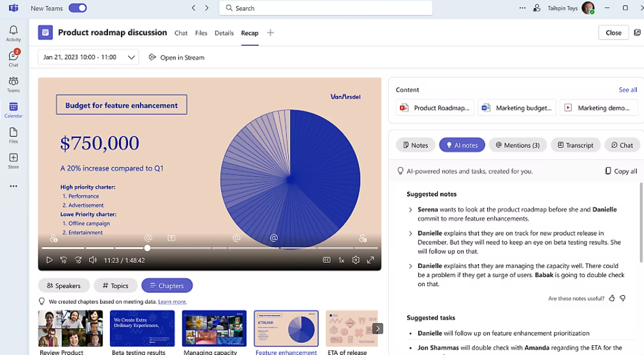Open Activity feed in sidebar
Screen dimensions: 644x355
pos(13,33)
